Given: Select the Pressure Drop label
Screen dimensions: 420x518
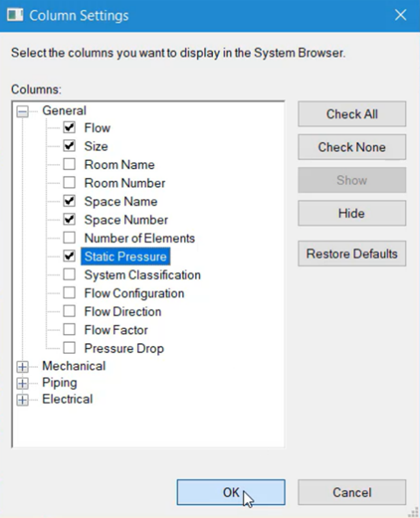Looking at the screenshot, I should 124,349.
